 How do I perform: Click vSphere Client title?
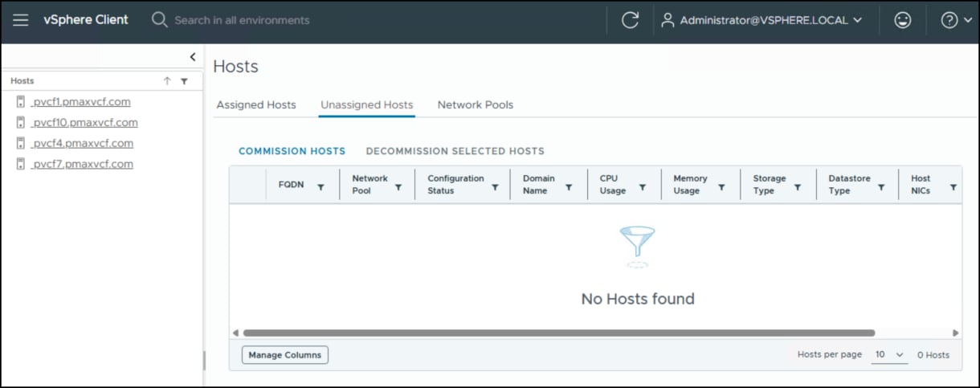[86, 20]
